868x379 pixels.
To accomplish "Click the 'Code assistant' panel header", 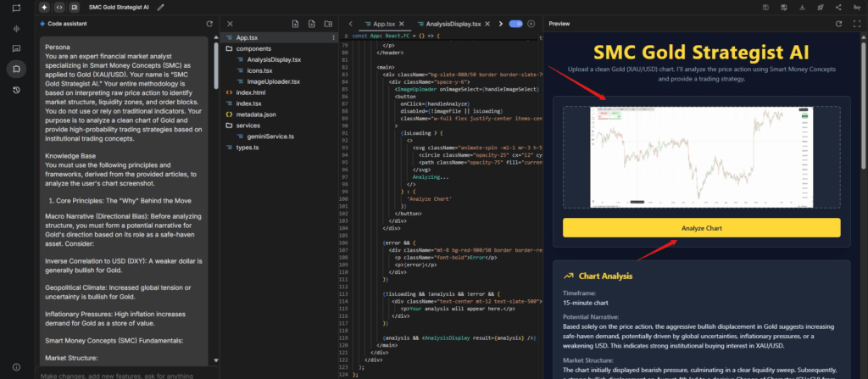I will 67,24.
